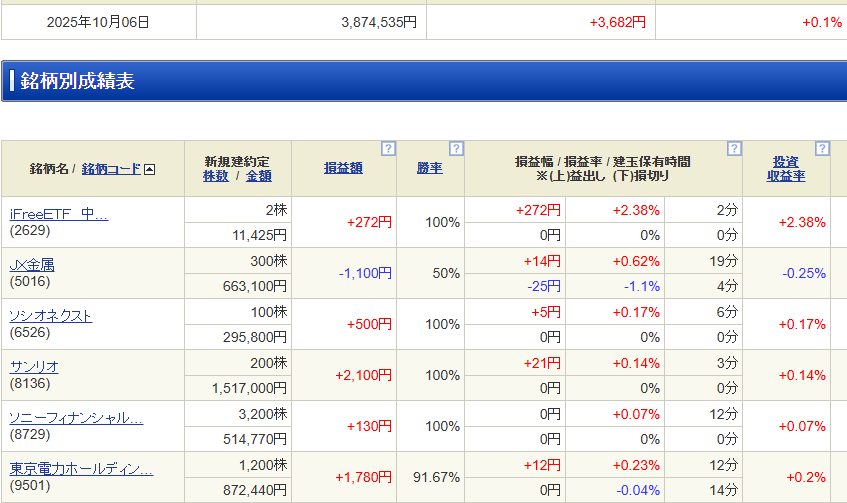Click sort arrow icon beside 銘柄コード
Viewport: 847px width, 503px height.
point(150,169)
